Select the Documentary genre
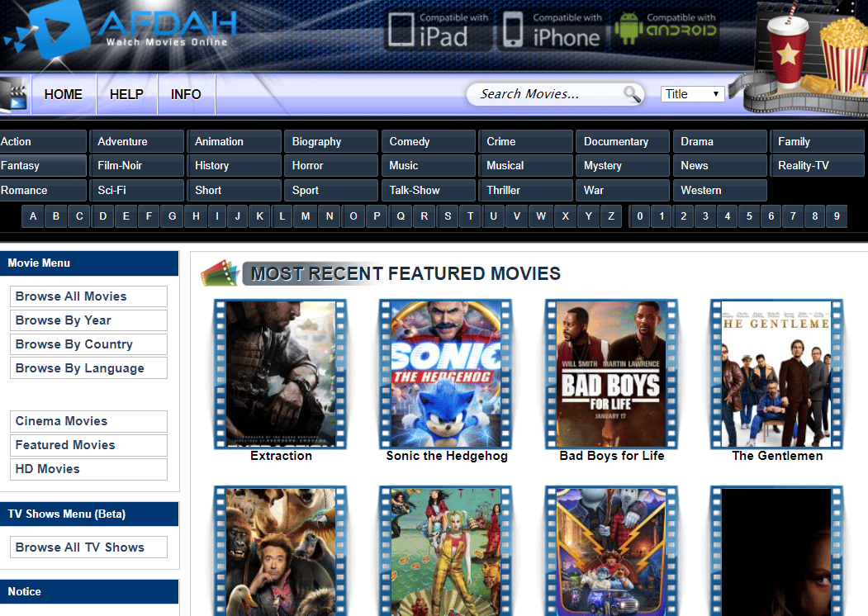 [623, 142]
